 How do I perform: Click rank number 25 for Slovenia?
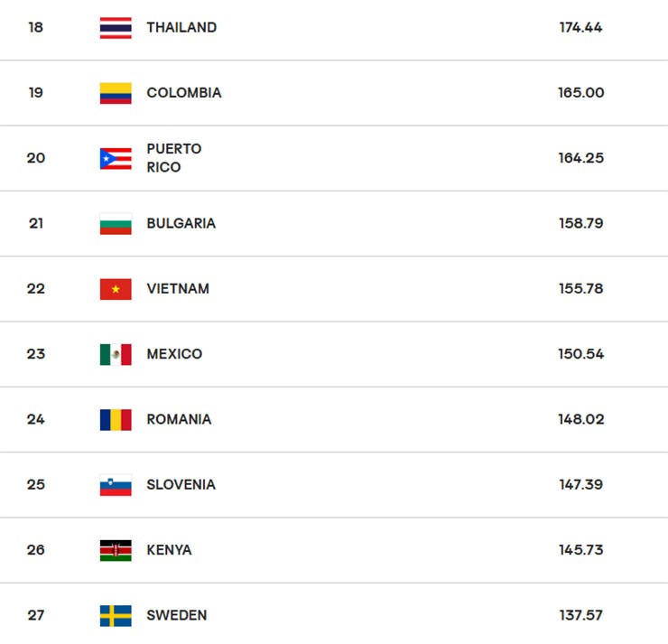(x=35, y=485)
